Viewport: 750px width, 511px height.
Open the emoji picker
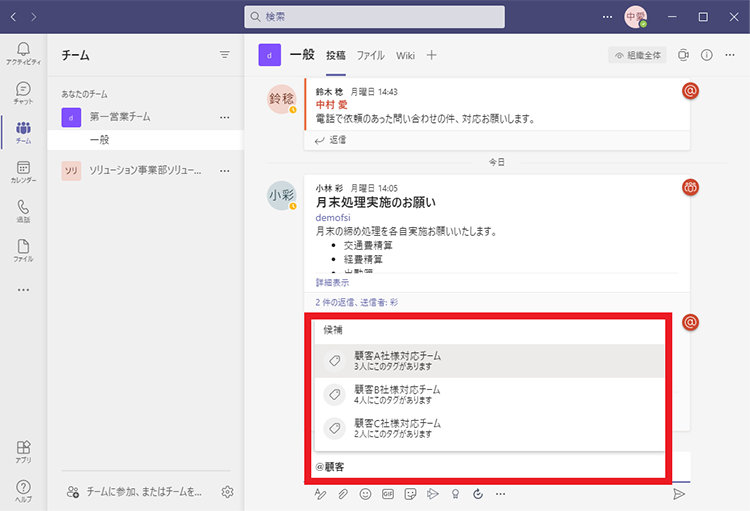point(365,494)
